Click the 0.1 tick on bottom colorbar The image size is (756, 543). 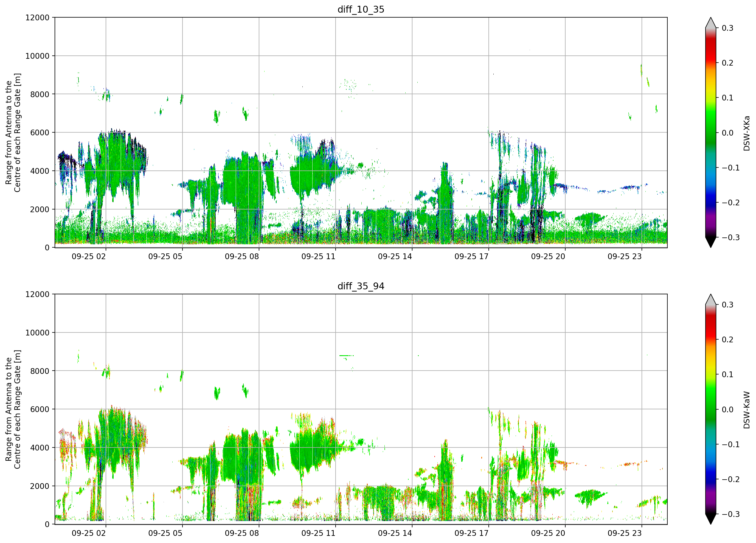728,374
